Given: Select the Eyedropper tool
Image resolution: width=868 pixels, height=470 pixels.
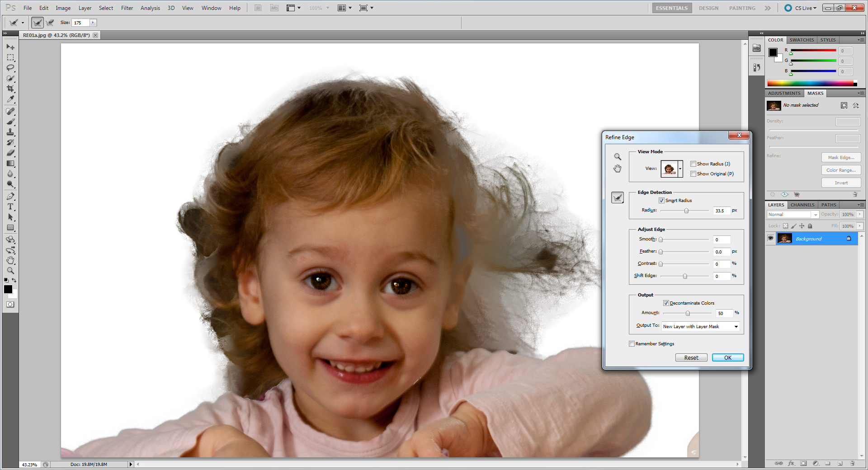Looking at the screenshot, I should [10, 99].
